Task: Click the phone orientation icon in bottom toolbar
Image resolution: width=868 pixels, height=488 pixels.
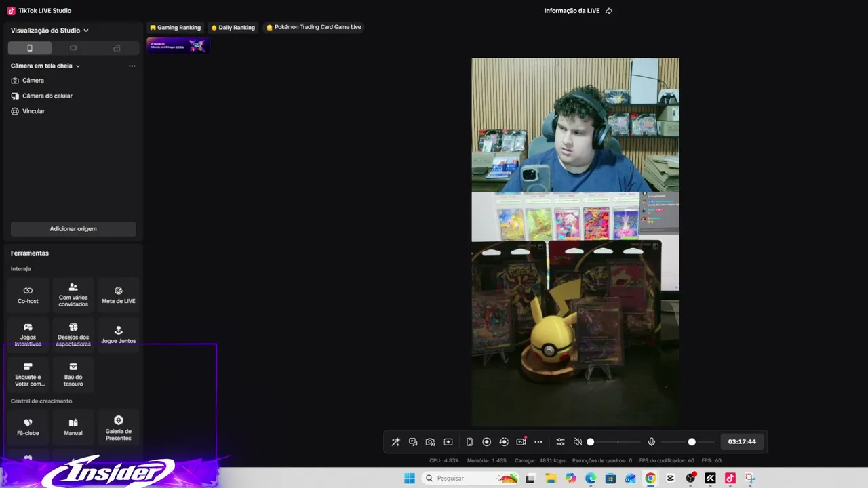Action: [469, 442]
